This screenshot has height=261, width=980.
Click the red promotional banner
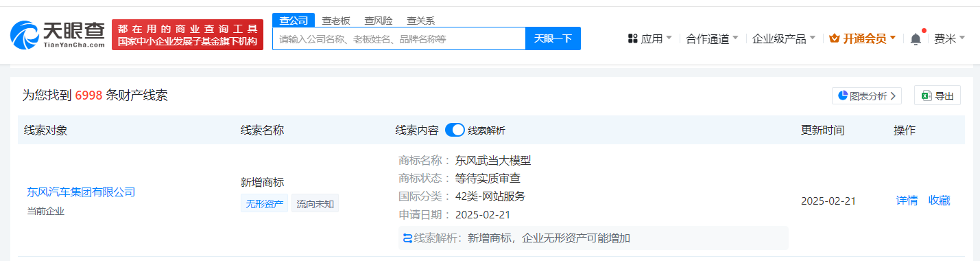click(187, 34)
